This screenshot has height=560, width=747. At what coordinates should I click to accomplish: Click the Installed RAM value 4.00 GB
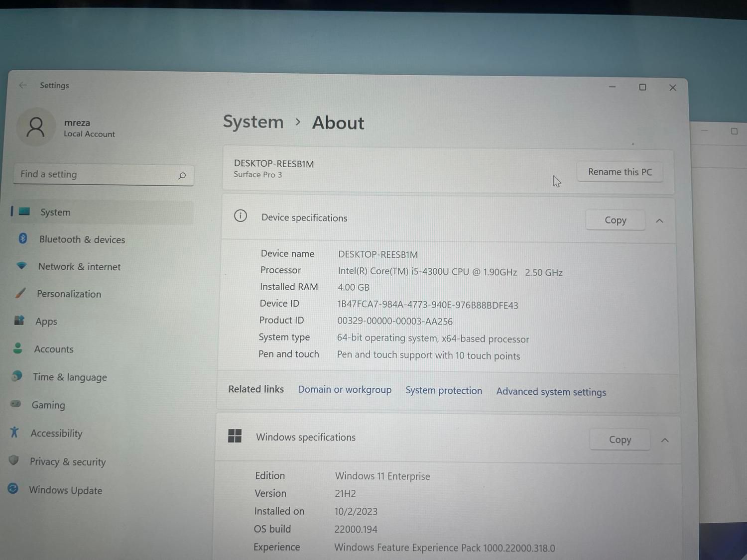click(x=354, y=287)
